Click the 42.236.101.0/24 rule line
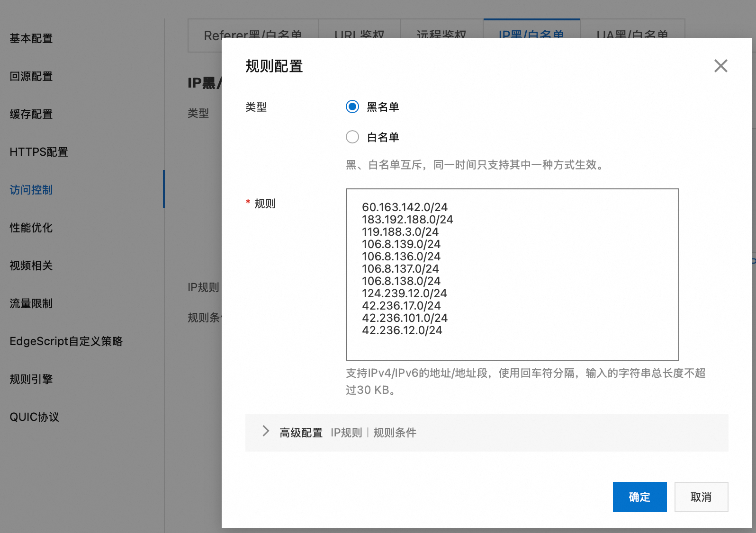 tap(405, 318)
